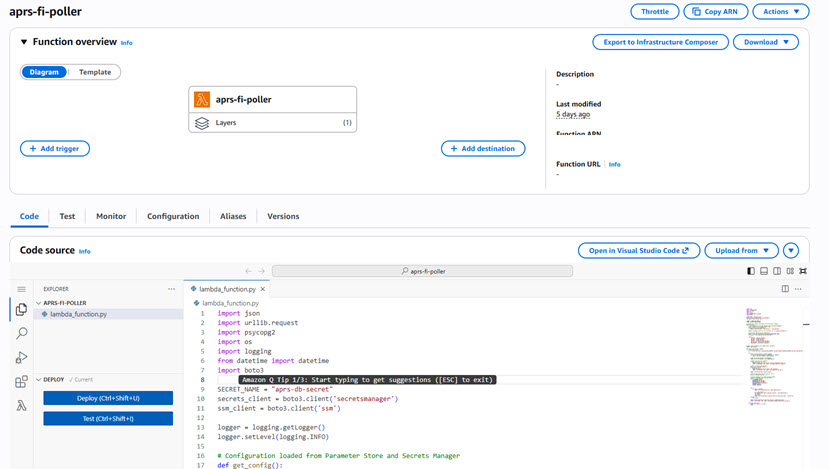Click the Add trigger button
This screenshot has width=830, height=469.
[55, 148]
